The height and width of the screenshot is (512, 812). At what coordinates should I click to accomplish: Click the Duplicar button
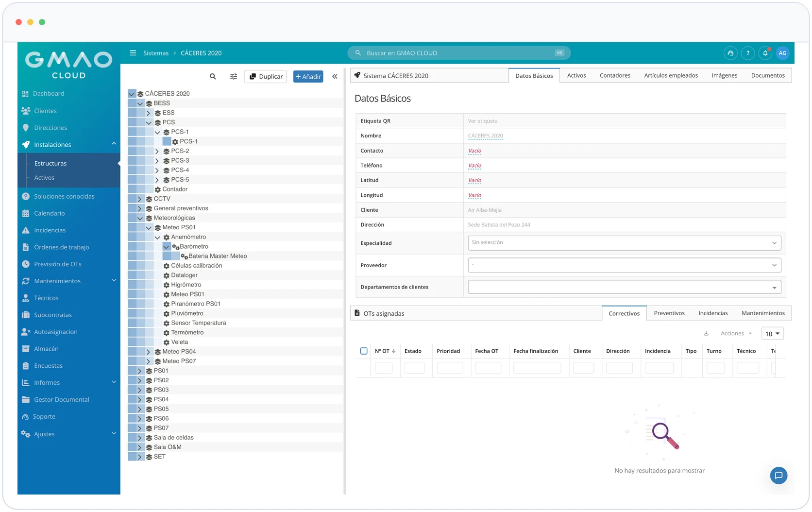pos(266,76)
